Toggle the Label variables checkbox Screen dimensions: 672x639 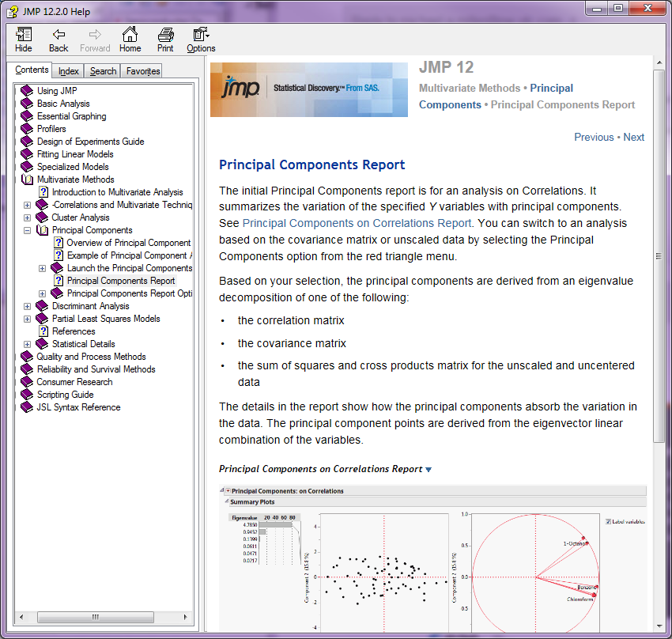(x=608, y=522)
